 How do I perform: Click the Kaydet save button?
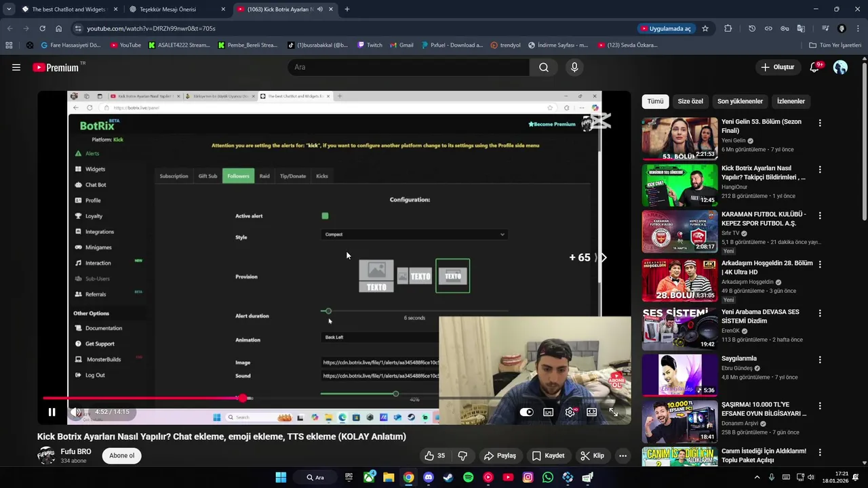[548, 455]
